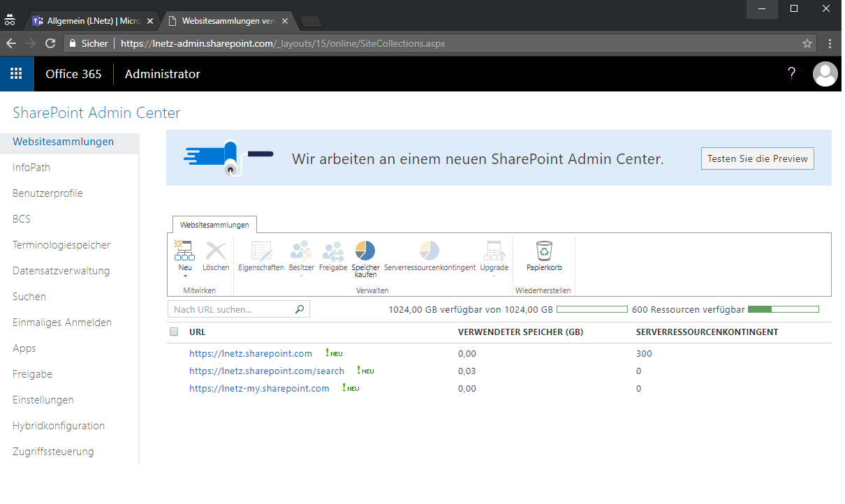845x504 pixels.
Task: Open the https://lnetz.sharepoint.com link
Action: [251, 354]
